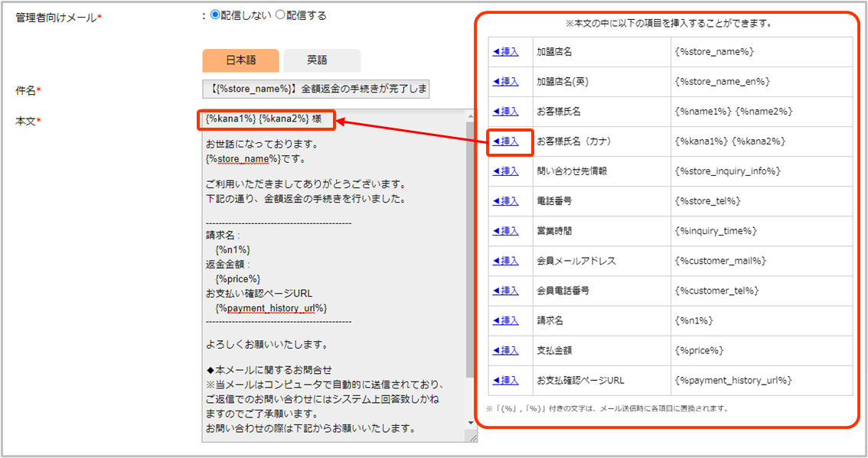Insert the お客様氏名 placeholder

pyautogui.click(x=505, y=112)
